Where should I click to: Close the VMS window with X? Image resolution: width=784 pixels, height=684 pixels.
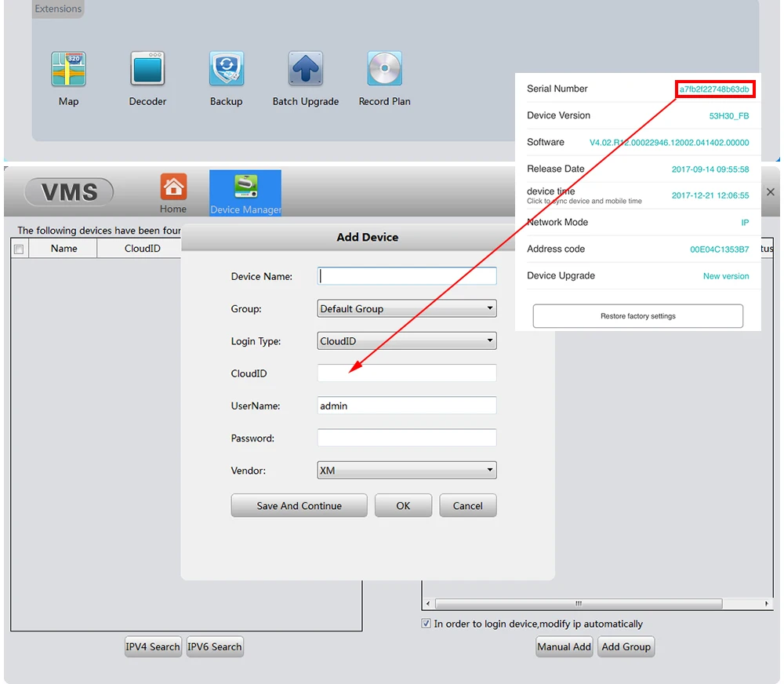[x=771, y=192]
